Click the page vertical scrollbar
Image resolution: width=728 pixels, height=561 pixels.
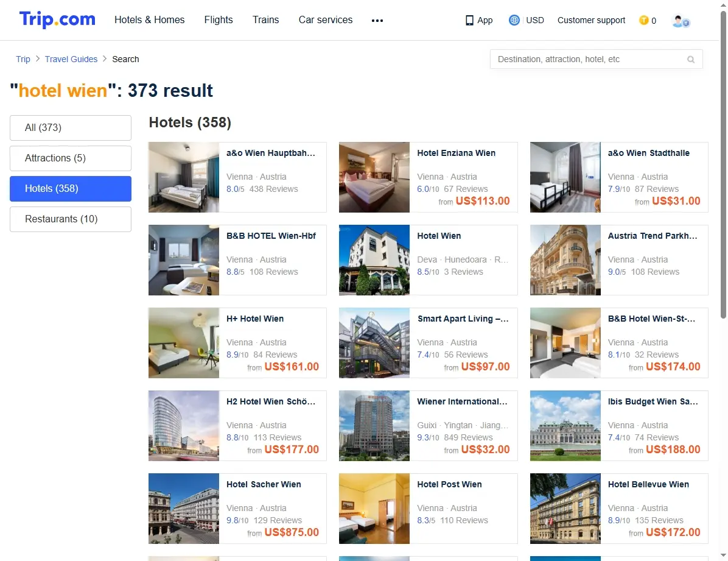pos(723,165)
